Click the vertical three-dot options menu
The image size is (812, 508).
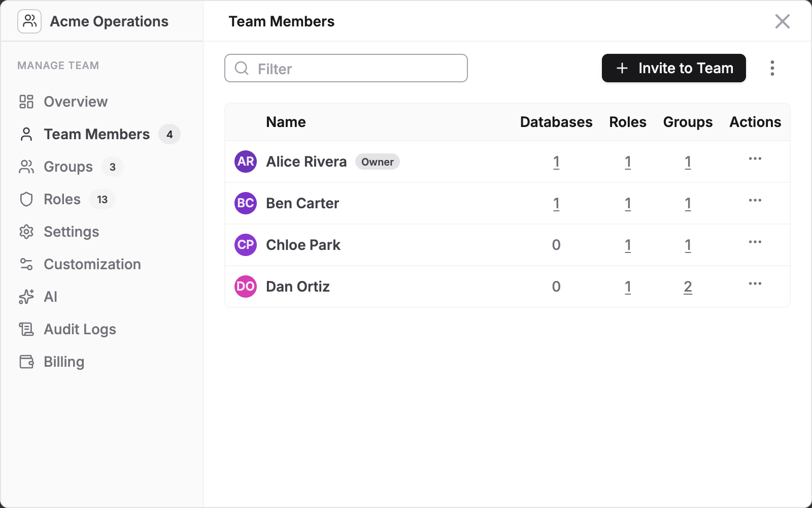pos(772,68)
